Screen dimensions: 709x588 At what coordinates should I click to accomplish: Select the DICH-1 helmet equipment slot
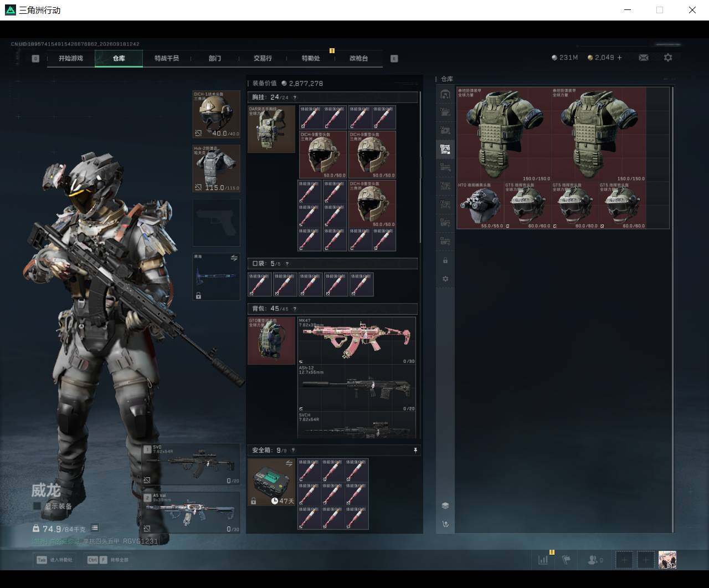pyautogui.click(x=216, y=115)
